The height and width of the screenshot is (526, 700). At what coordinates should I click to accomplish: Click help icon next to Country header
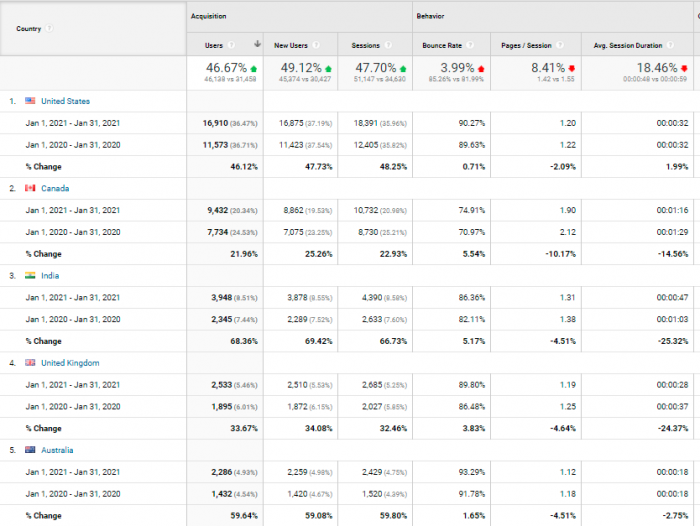pyautogui.click(x=49, y=29)
